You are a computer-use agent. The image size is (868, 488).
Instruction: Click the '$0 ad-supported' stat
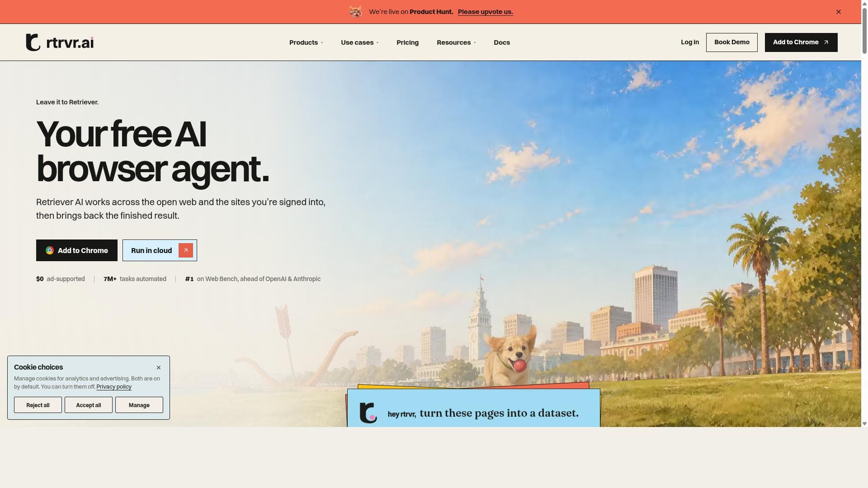pos(61,279)
